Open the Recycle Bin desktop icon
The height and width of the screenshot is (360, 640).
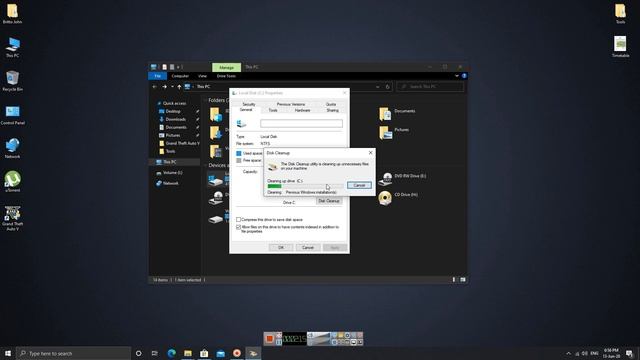click(12, 80)
